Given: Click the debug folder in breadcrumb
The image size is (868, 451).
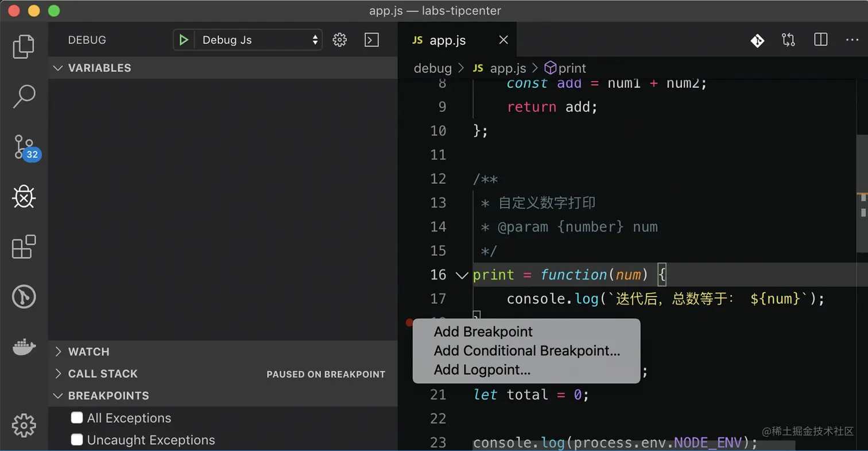Looking at the screenshot, I should 433,68.
